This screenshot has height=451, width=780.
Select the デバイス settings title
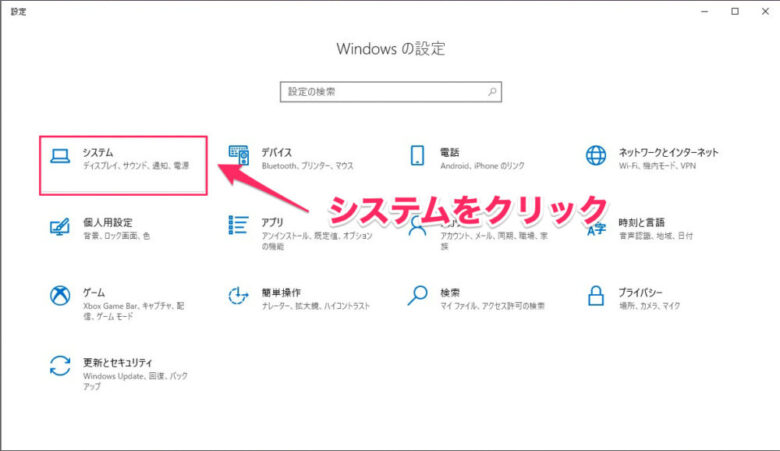pyautogui.click(x=277, y=152)
